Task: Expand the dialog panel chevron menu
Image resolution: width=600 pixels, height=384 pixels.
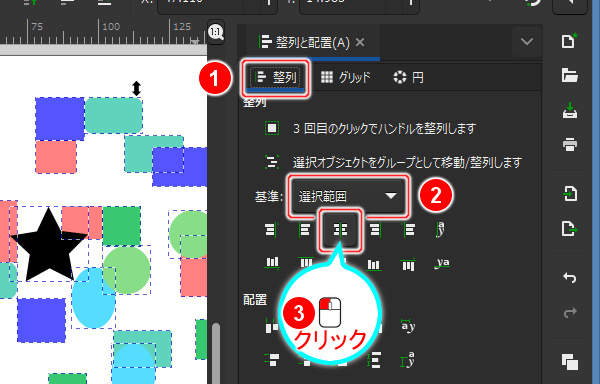Action: pyautogui.click(x=527, y=41)
